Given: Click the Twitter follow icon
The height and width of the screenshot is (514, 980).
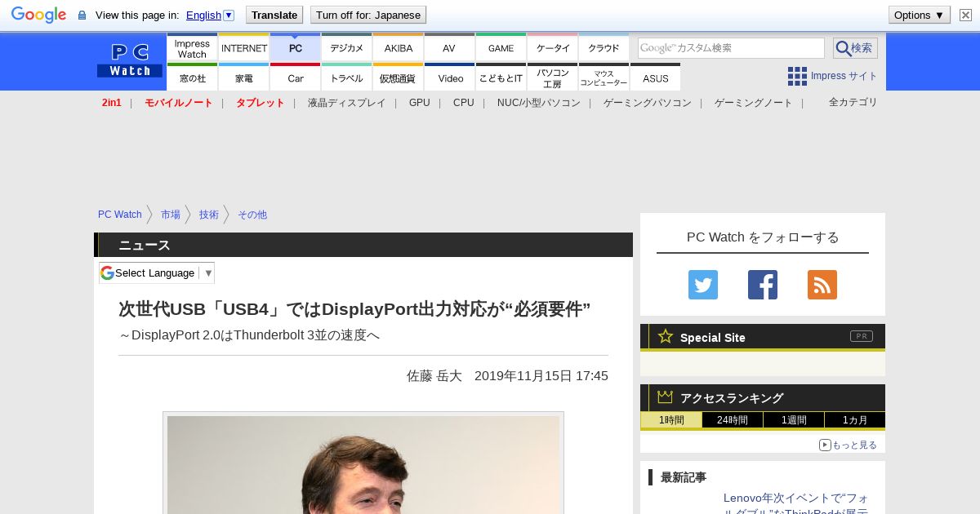Looking at the screenshot, I should 703,285.
